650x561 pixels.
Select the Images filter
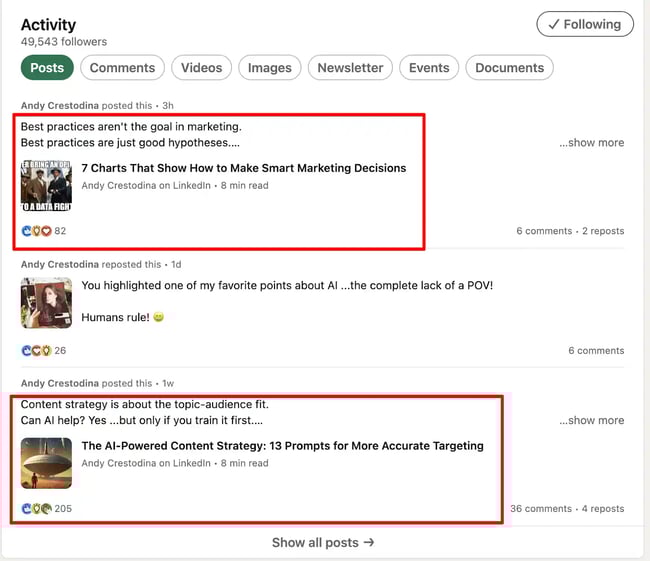click(269, 68)
